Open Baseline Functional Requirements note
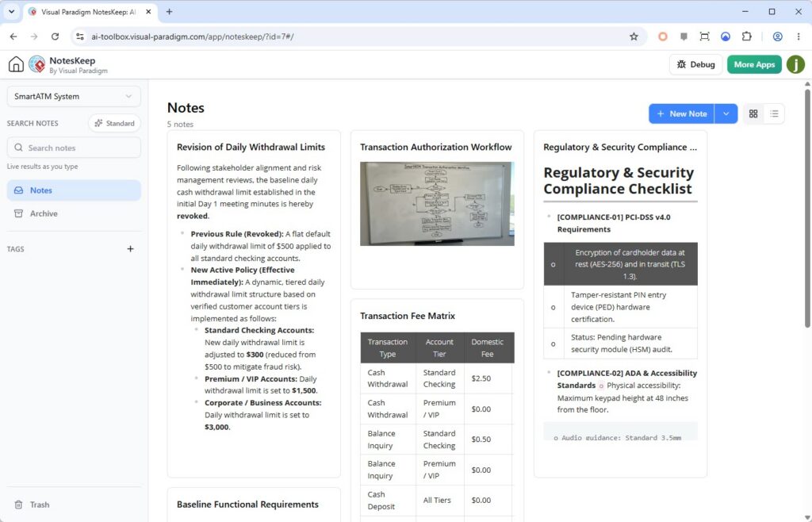Screen dimensions: 812x522 247,505
